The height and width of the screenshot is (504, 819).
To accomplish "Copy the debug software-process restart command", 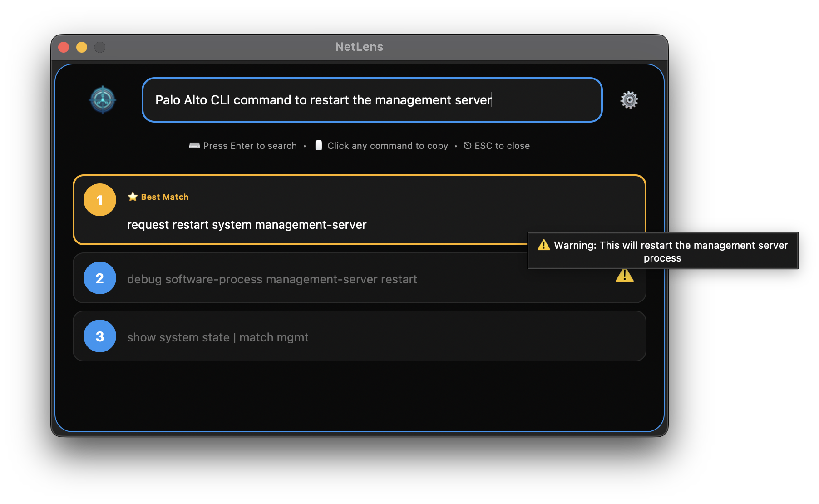I will pyautogui.click(x=271, y=279).
